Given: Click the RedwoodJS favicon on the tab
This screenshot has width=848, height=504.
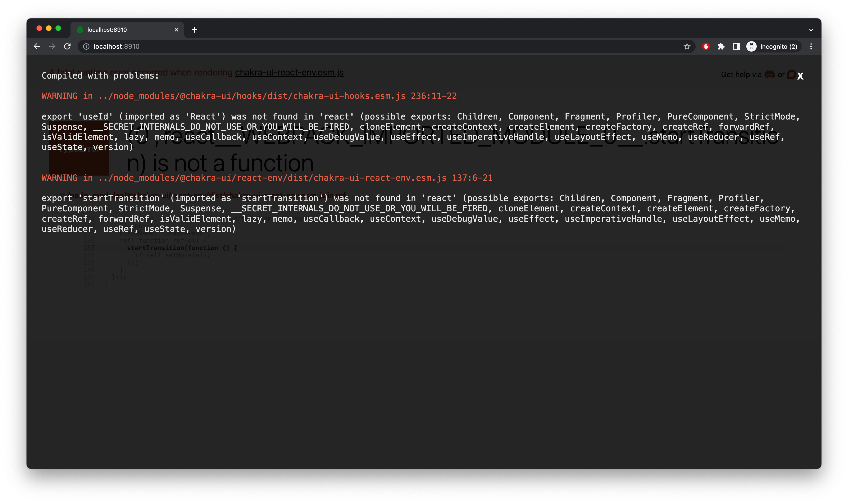Looking at the screenshot, I should tap(80, 30).
